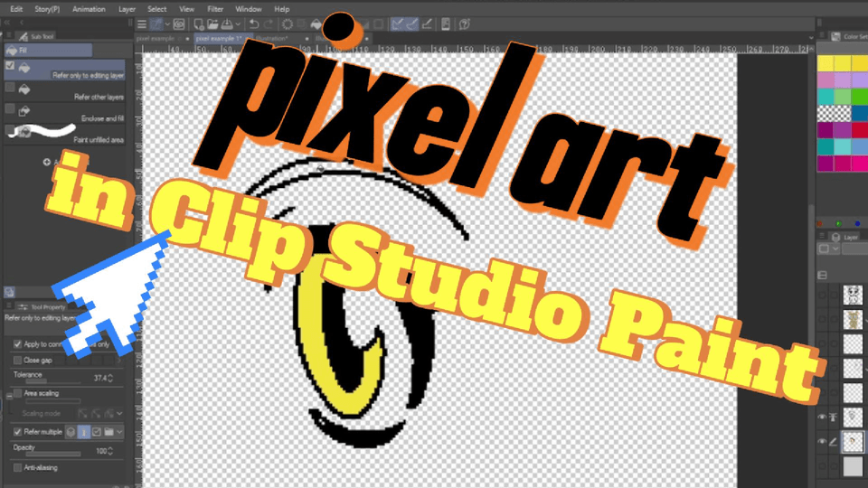This screenshot has height=488, width=868.
Task: Pick the transparent checkered swatch in Color Set
Action: [x=834, y=113]
